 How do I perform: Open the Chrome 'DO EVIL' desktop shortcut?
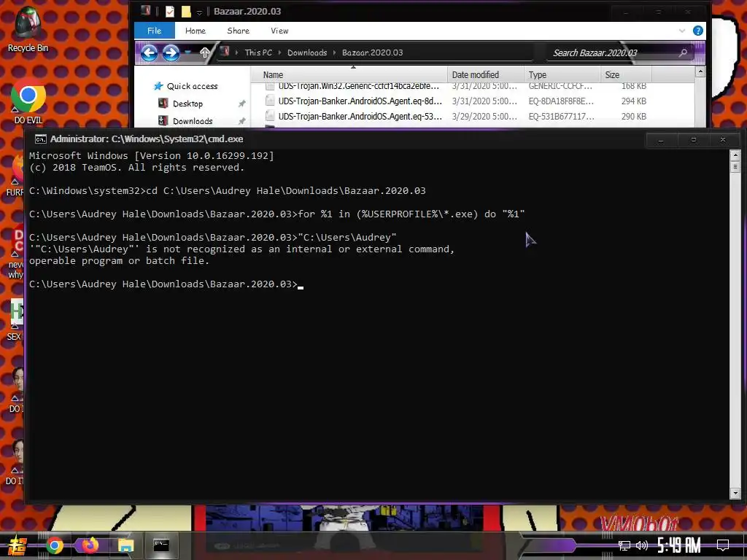point(28,101)
